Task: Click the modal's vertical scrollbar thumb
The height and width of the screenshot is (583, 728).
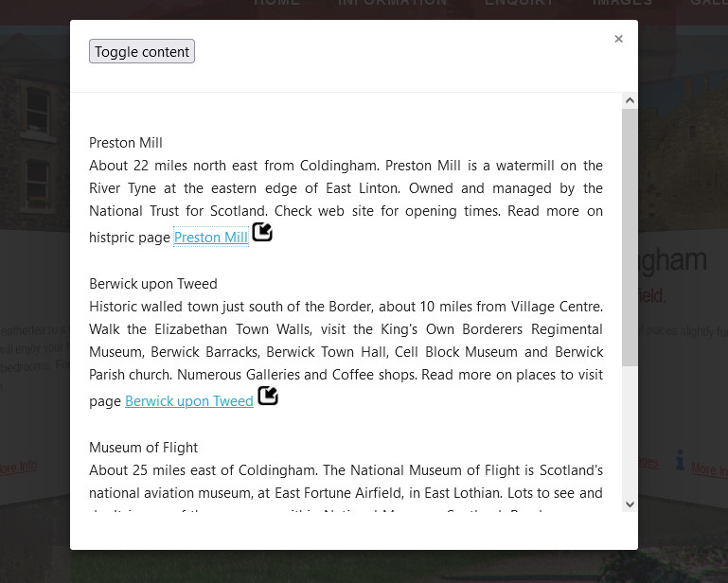Action: click(x=630, y=237)
